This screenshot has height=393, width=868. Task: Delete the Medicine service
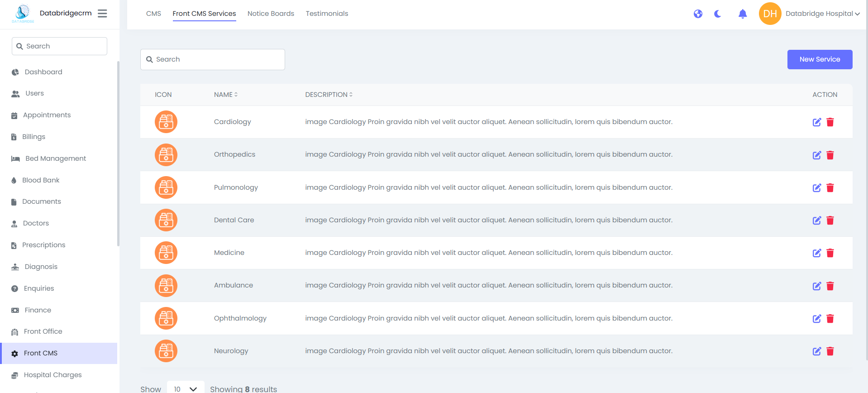[x=830, y=253]
